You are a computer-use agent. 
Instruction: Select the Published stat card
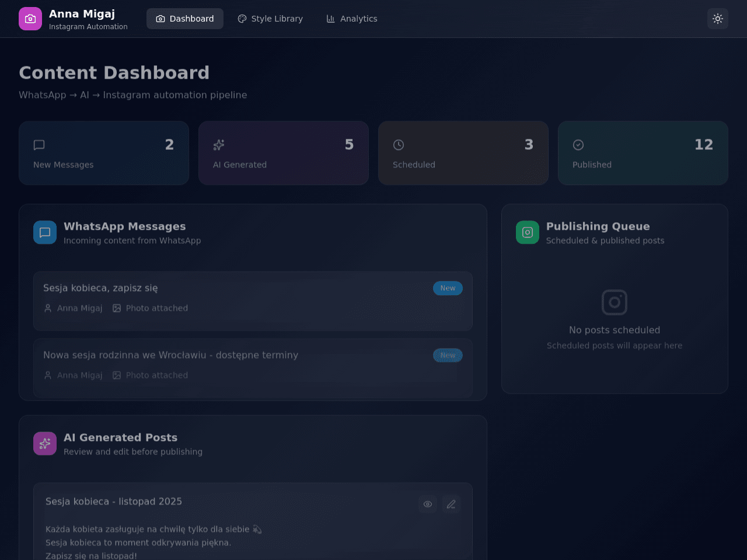(643, 153)
